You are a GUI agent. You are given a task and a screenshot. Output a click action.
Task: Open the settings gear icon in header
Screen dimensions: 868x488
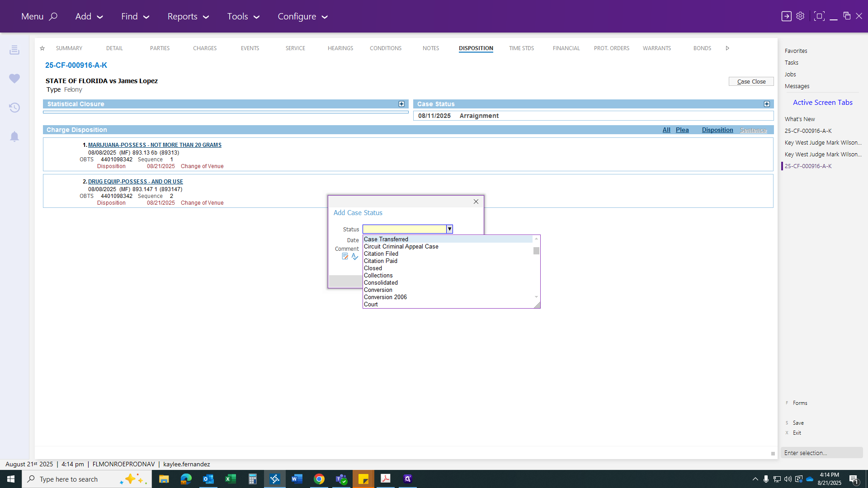(x=800, y=16)
